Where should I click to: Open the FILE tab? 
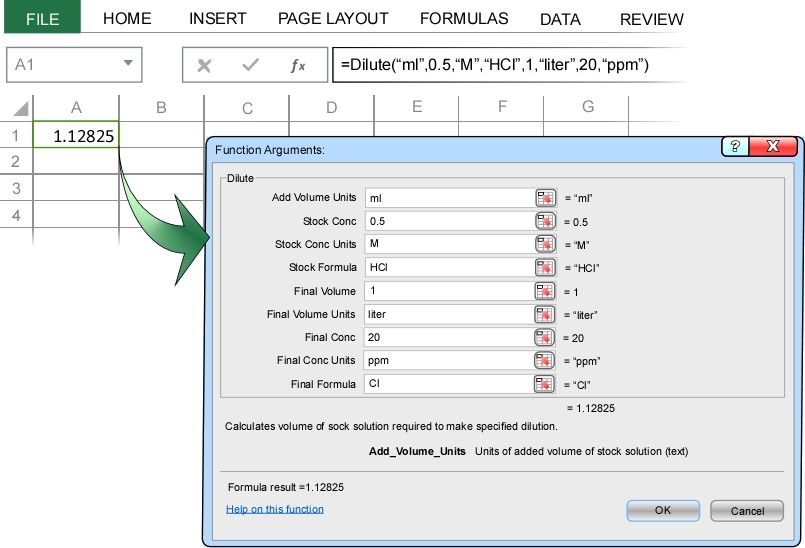pyautogui.click(x=42, y=17)
